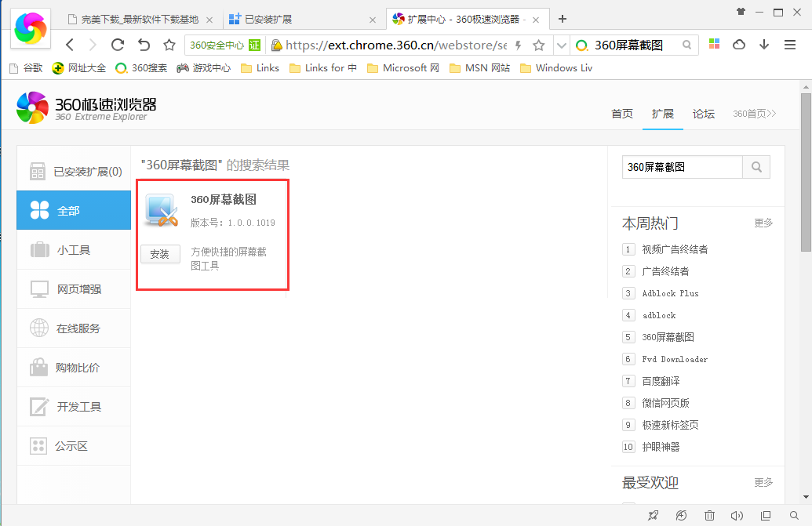Click the 360 search engine logo icon
The height and width of the screenshot is (526, 812).
(582, 45)
